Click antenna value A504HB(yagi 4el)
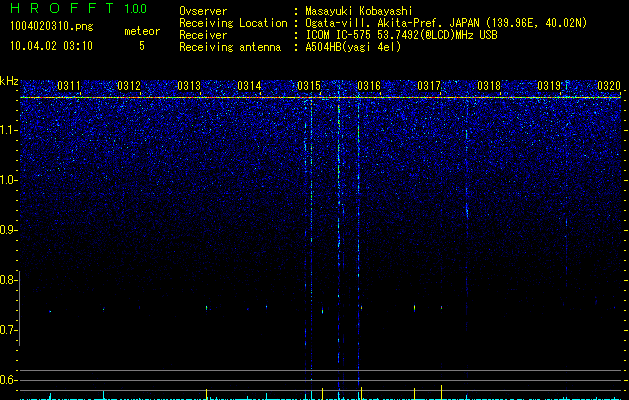The width and height of the screenshot is (629, 400). click(x=353, y=47)
